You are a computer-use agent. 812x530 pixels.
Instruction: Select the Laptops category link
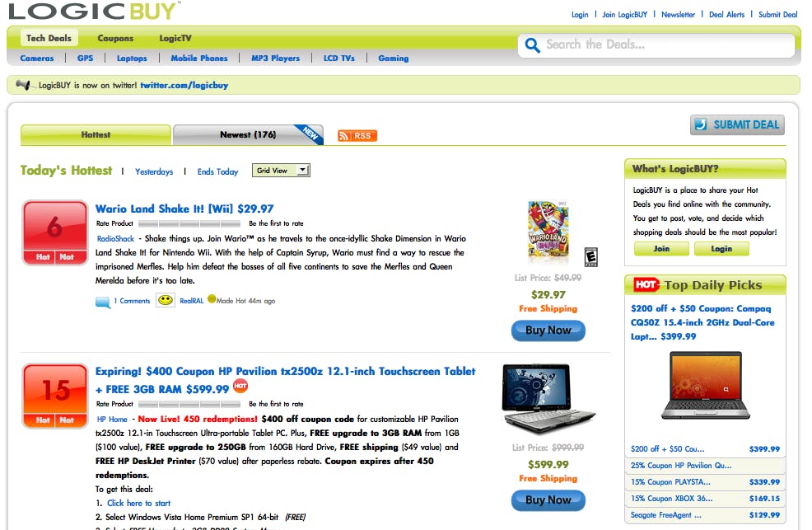132,59
